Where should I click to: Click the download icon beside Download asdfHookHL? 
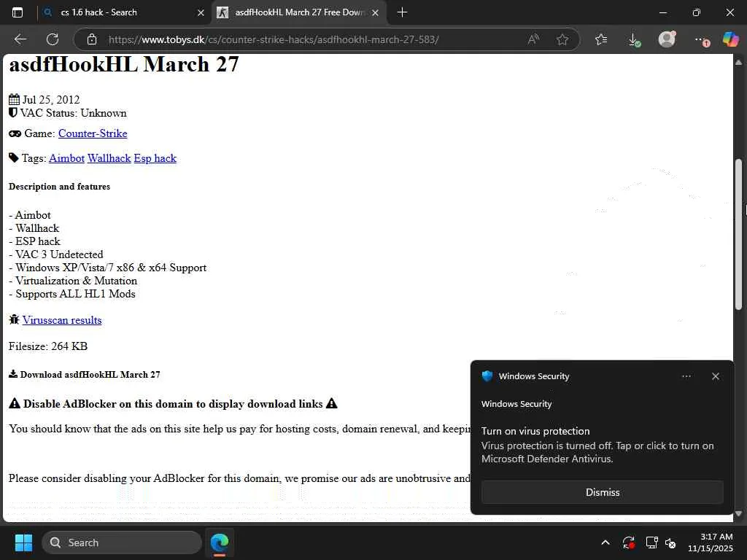(x=13, y=374)
